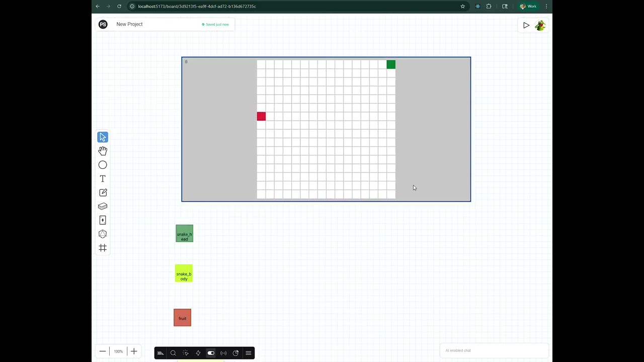
Task: Open the Work browser profile
Action: (528, 6)
